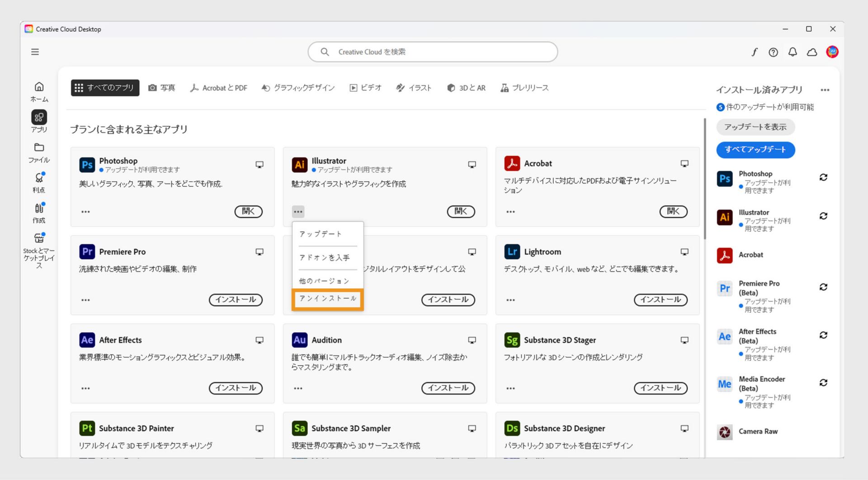Install Lightroom with インストール button

click(660, 299)
